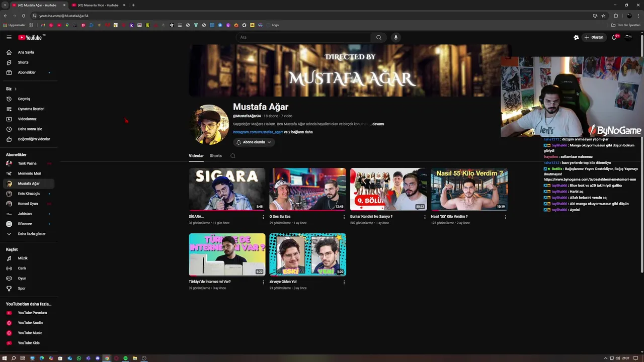The height and width of the screenshot is (362, 644).
Task: Search within channel using magnifier icon
Action: pos(232,156)
